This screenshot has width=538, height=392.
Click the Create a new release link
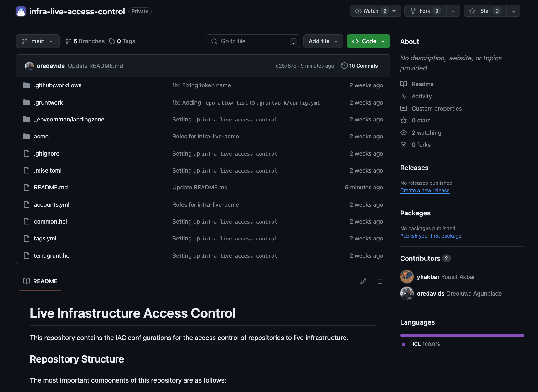(x=425, y=190)
